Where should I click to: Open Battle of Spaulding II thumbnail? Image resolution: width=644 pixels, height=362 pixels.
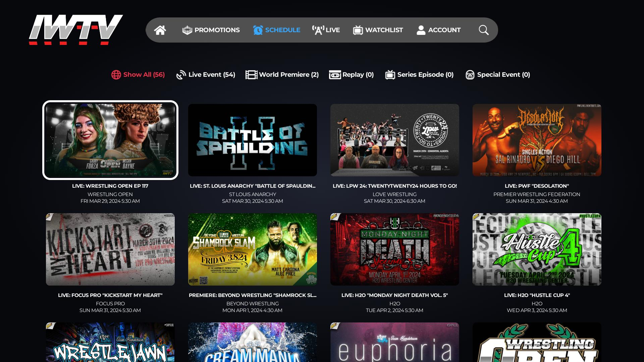[x=253, y=140]
